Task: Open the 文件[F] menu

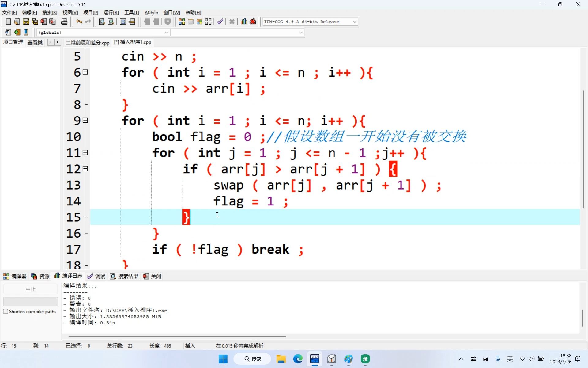Action: point(9,13)
